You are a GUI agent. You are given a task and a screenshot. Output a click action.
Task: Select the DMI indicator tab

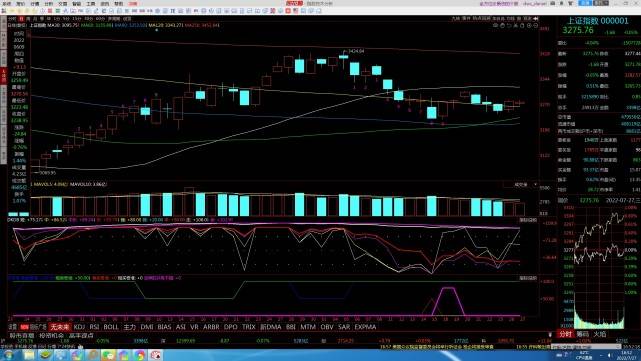tap(147, 327)
